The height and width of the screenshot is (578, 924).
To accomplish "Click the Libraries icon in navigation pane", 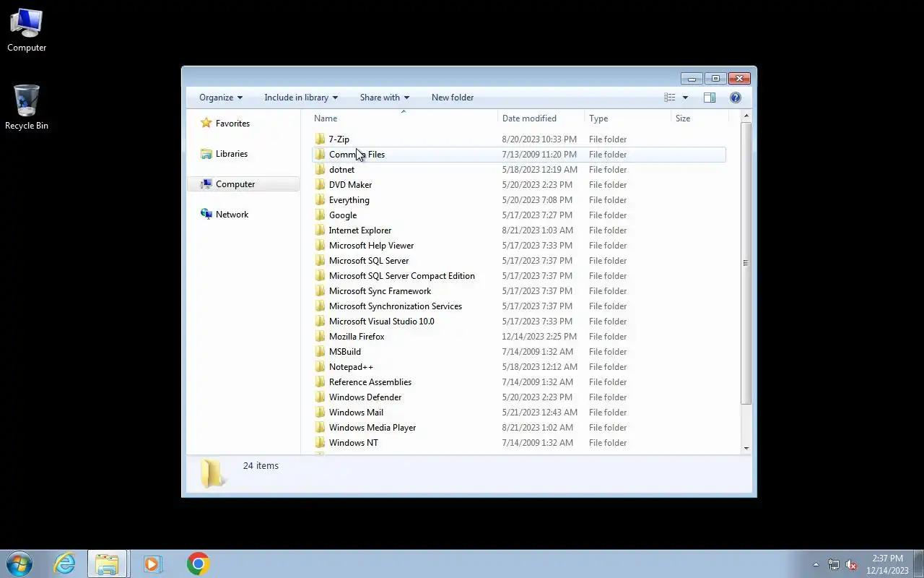I will point(206,153).
